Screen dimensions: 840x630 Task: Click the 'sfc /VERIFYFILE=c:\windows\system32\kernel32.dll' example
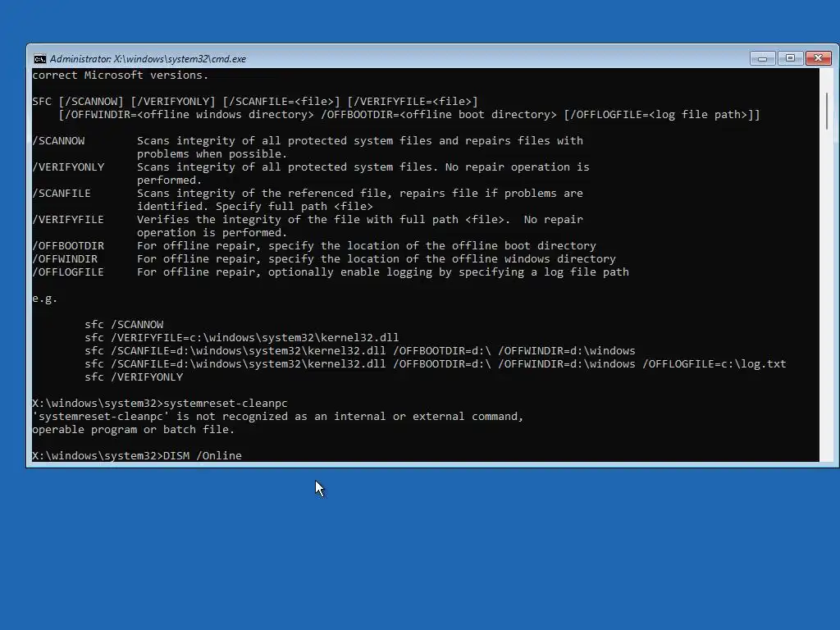242,337
